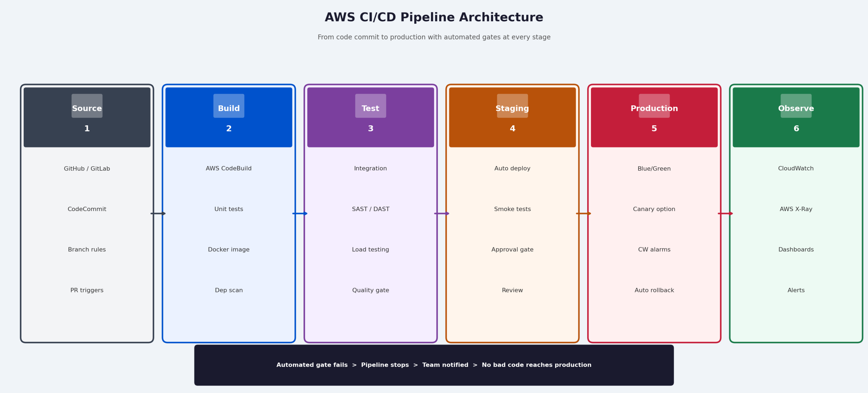Click 'Blue/Green' in Production column
This screenshot has width=868, height=393.
(x=654, y=169)
